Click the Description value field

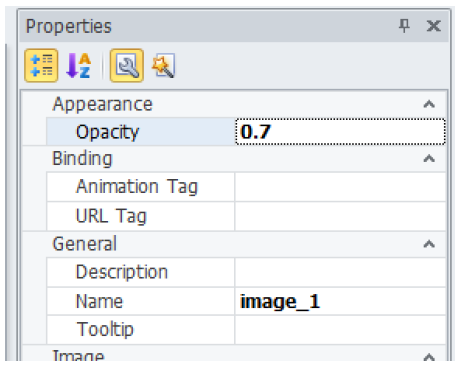pos(340,272)
